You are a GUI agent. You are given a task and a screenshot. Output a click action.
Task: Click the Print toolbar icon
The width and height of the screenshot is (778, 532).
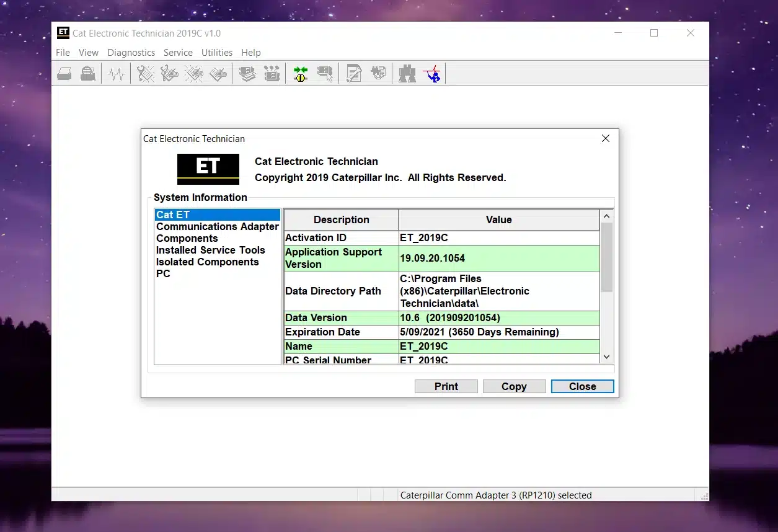[64, 74]
